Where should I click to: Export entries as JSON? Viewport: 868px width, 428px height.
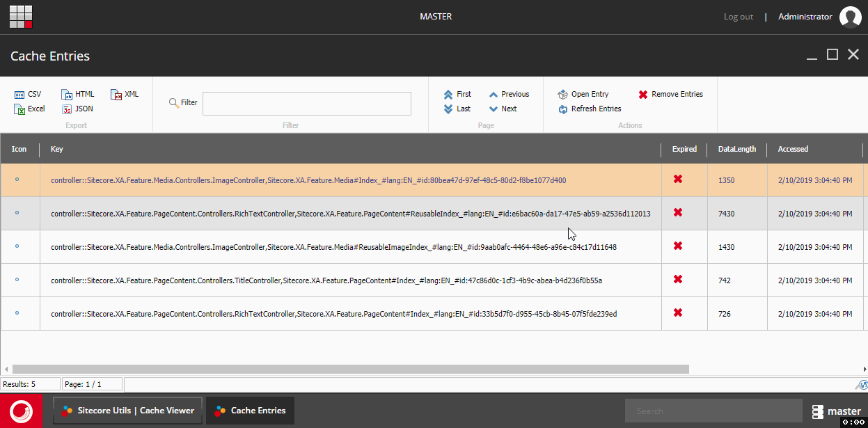pyautogui.click(x=77, y=109)
